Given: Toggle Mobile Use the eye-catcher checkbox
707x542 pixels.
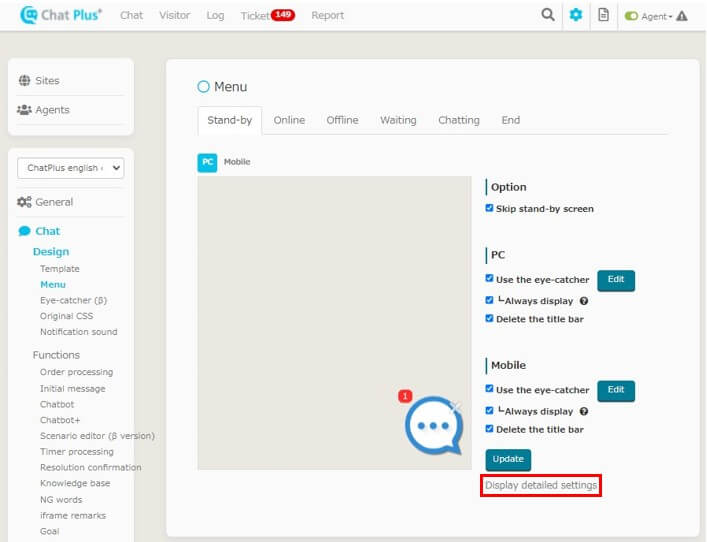Looking at the screenshot, I should pos(489,389).
